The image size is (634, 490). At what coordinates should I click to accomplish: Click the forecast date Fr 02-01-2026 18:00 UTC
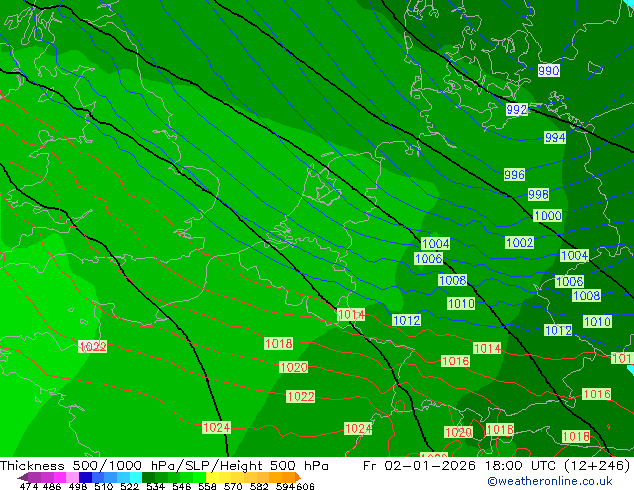[x=460, y=466]
